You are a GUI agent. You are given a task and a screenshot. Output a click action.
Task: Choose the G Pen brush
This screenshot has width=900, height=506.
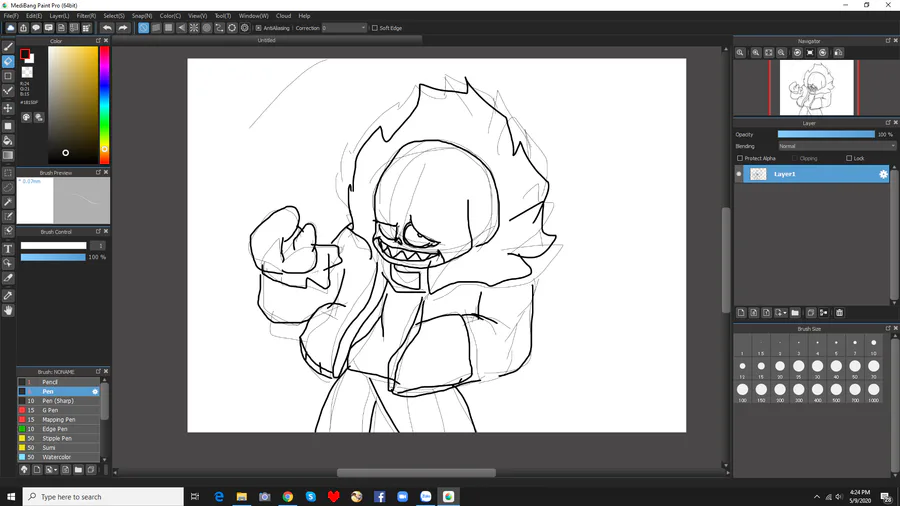(x=59, y=410)
